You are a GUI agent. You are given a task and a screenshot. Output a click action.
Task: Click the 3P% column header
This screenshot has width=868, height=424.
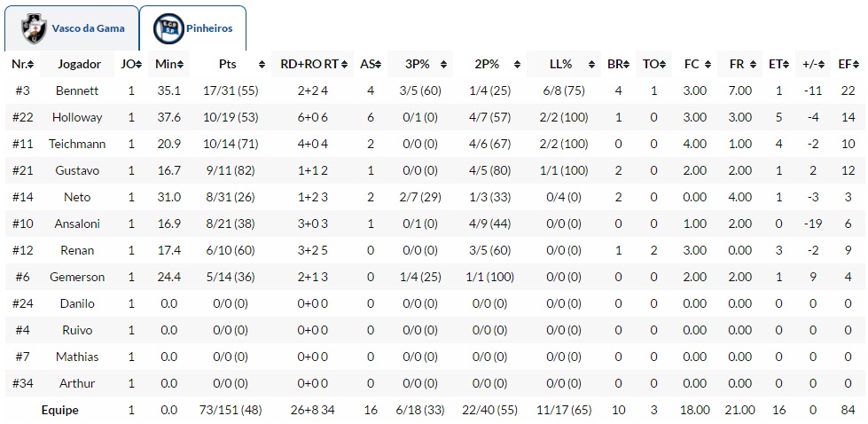click(x=418, y=64)
